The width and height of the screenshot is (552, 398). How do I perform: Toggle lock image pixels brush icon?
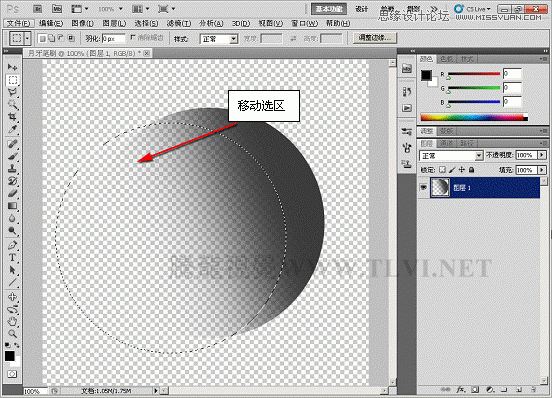pos(452,170)
